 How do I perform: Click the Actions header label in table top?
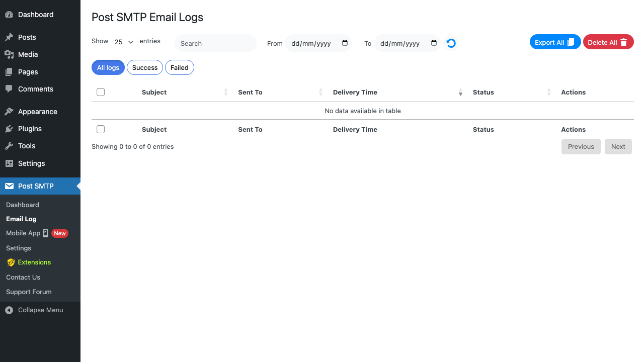coord(574,92)
